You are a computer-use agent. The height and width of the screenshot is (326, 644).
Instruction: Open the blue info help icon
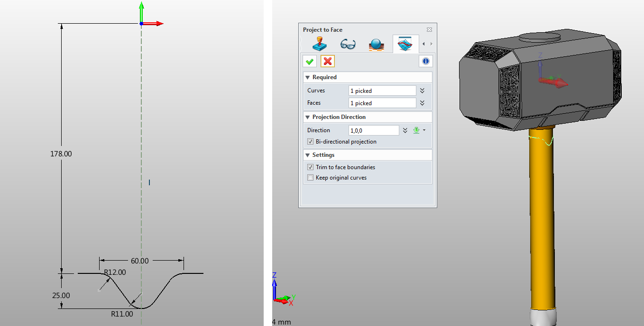[426, 61]
